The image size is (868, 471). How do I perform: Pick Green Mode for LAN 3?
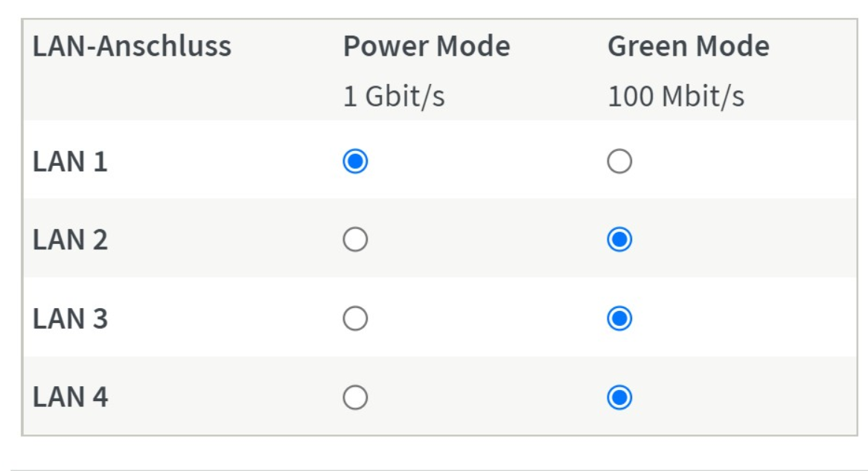(x=619, y=318)
